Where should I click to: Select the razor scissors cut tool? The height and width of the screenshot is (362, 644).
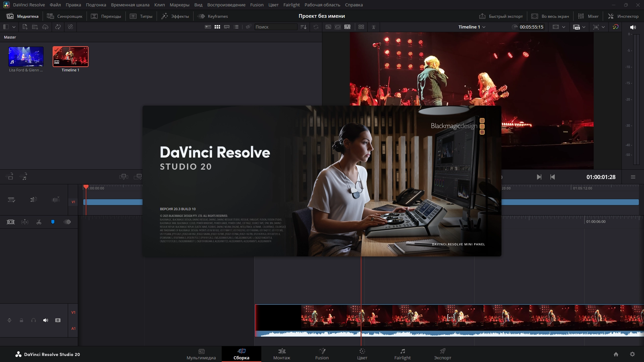(x=39, y=222)
